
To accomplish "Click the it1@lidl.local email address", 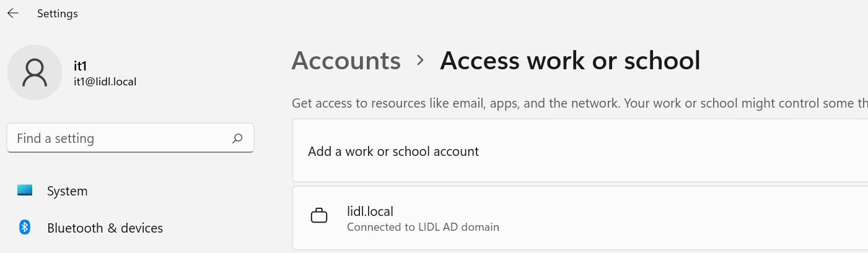I will (x=105, y=82).
